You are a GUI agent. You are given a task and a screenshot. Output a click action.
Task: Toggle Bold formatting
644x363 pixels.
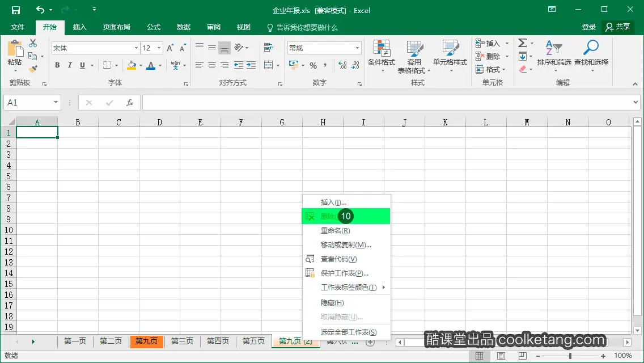coord(57,65)
